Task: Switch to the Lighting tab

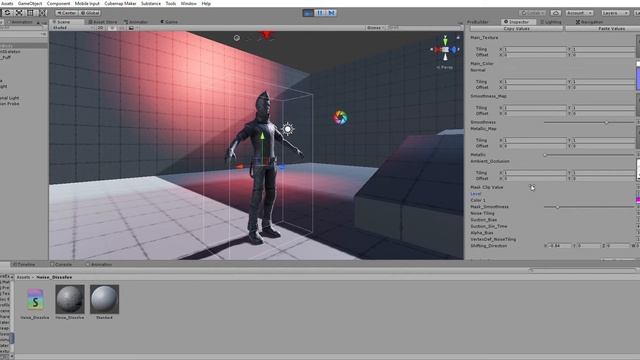Action: (551, 22)
